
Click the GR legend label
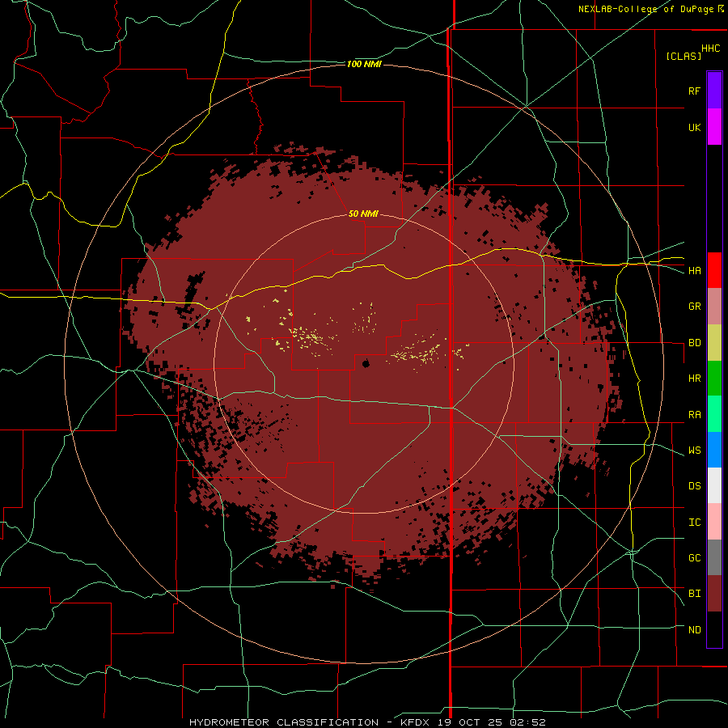coord(694,307)
